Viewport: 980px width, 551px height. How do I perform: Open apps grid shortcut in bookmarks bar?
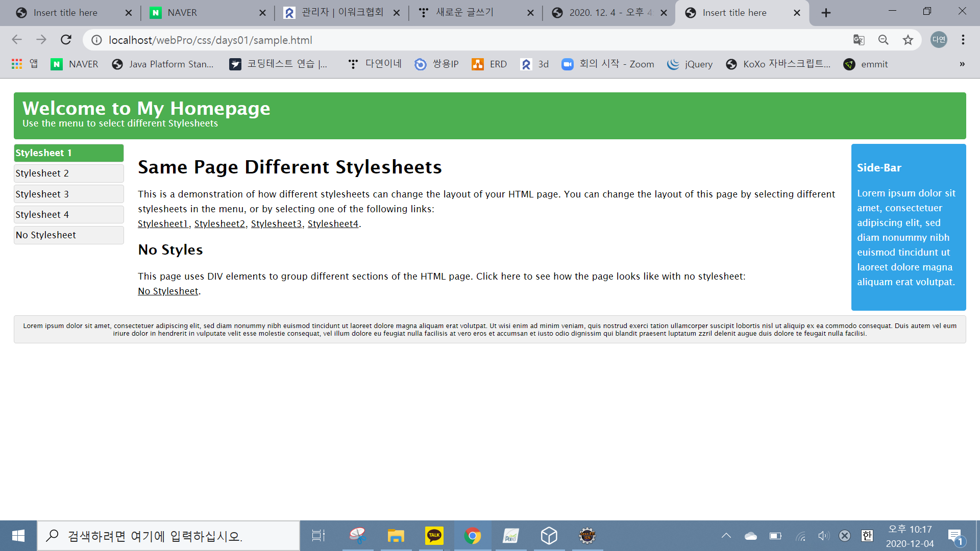tap(17, 64)
